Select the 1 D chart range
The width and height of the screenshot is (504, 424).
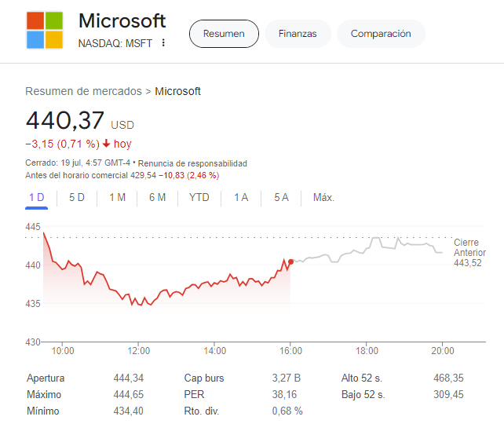(x=37, y=197)
